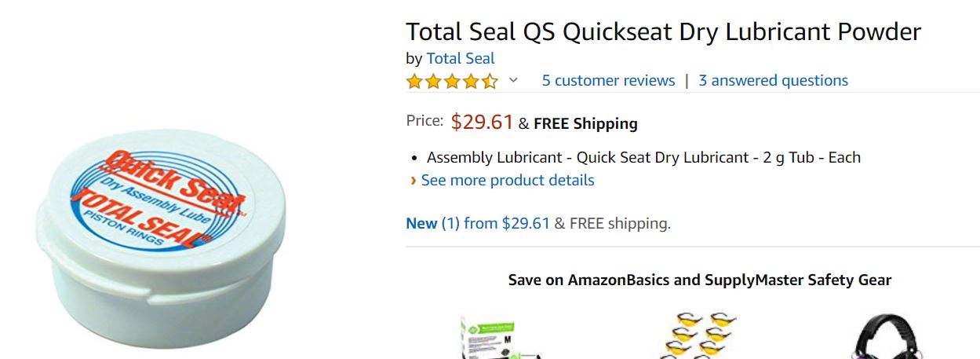
Task: Click the gold star rating icons
Action: [x=451, y=81]
